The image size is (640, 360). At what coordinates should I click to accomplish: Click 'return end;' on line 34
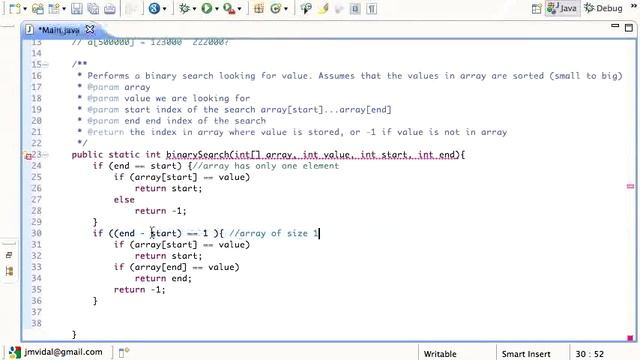coord(163,278)
